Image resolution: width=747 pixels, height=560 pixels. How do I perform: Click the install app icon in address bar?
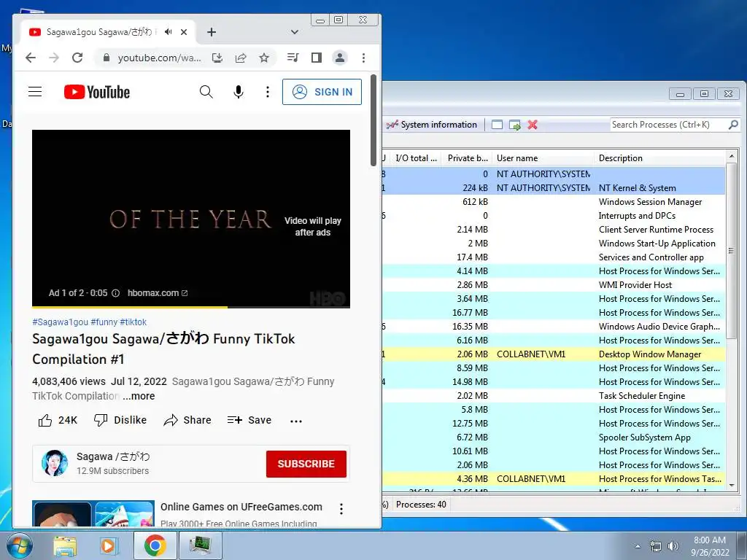pos(217,58)
